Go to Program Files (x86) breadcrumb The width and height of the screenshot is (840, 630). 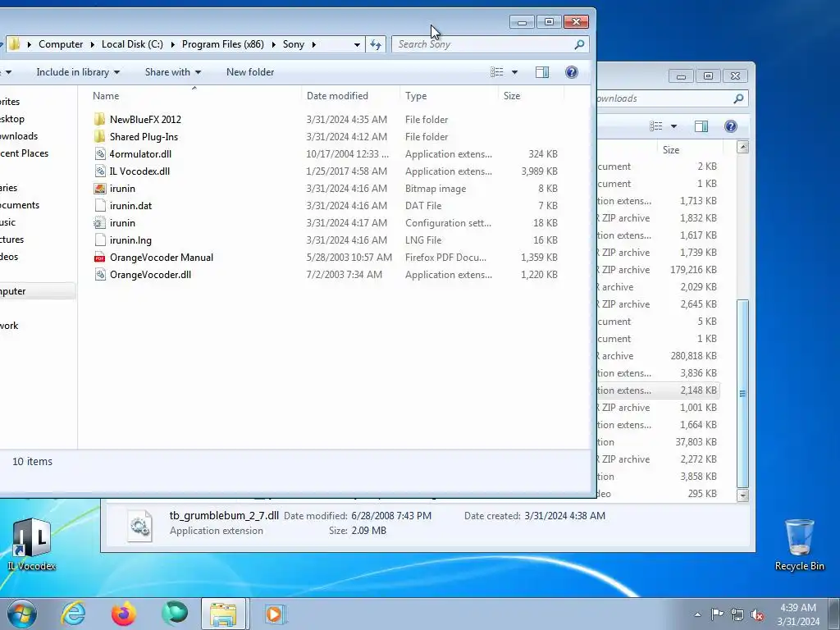[x=223, y=44]
